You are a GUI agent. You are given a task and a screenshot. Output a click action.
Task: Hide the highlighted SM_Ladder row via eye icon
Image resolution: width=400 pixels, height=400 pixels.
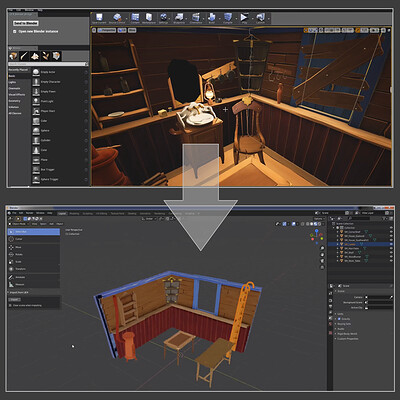click(x=391, y=244)
